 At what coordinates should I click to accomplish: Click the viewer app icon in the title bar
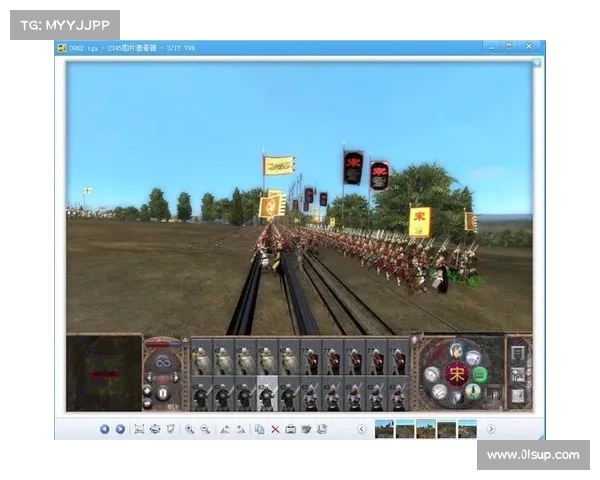pos(62,48)
